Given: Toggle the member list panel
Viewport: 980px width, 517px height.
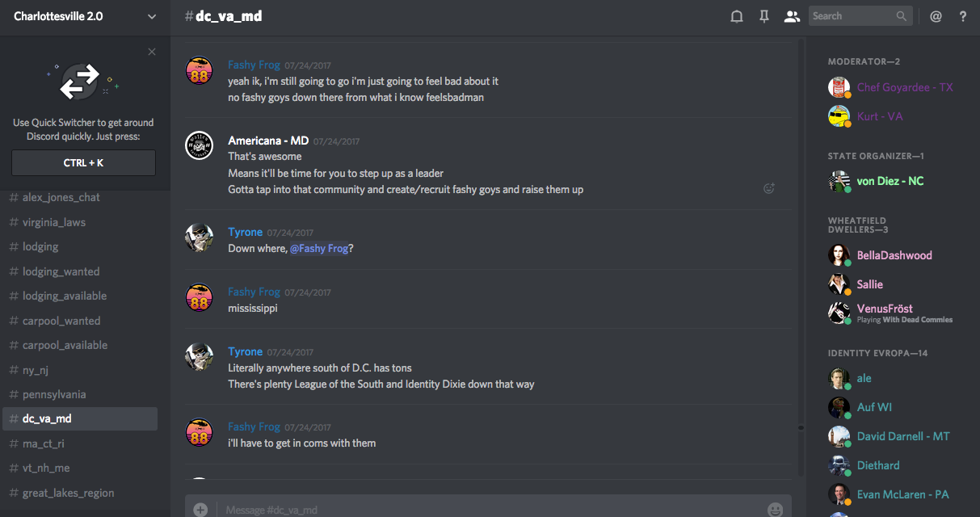Looking at the screenshot, I should tap(792, 16).
